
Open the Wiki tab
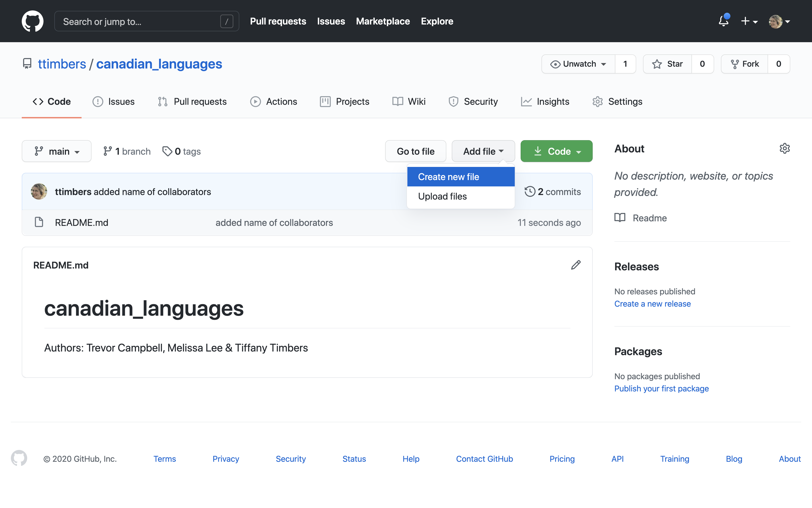pyautogui.click(x=409, y=101)
